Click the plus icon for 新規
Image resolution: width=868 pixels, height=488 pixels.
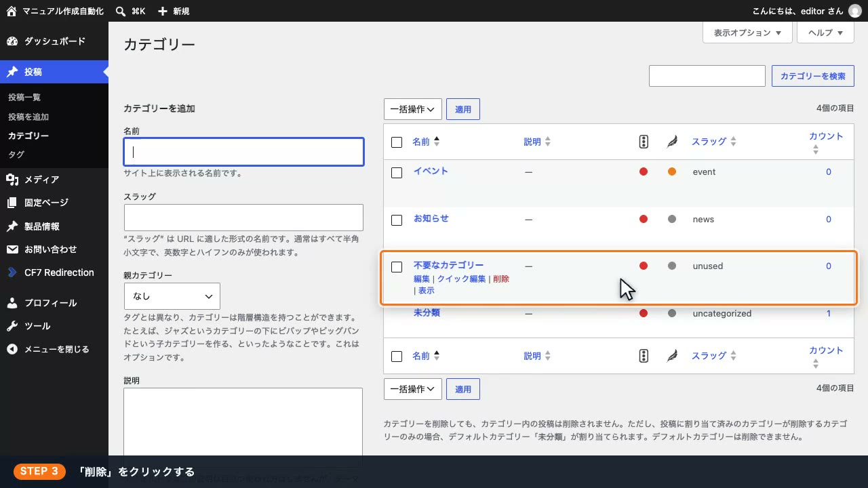point(162,11)
